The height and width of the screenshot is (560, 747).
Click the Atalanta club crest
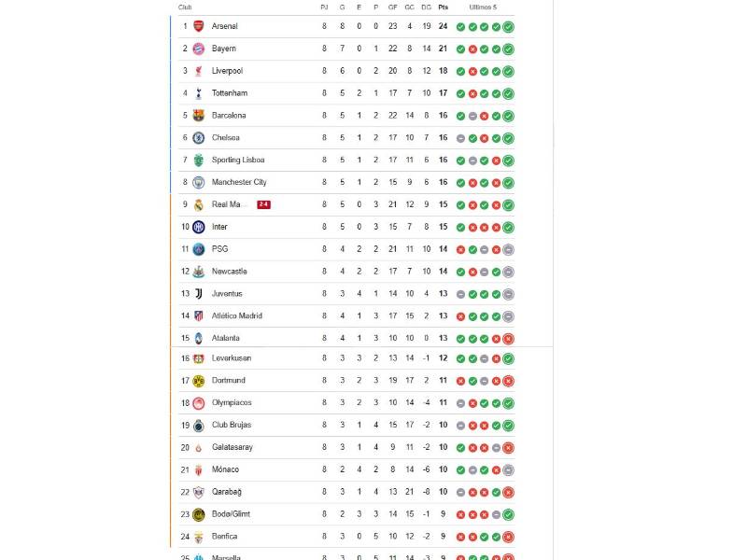[199, 339]
